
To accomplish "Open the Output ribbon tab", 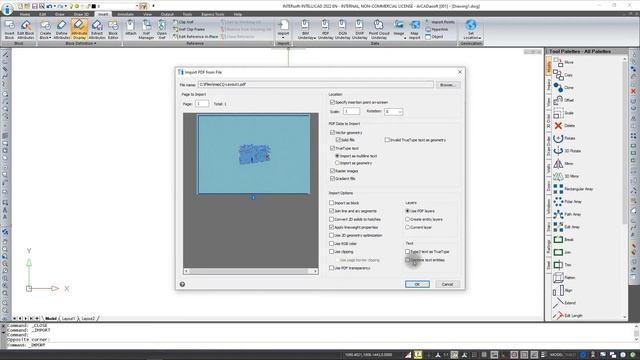I will click(167, 14).
